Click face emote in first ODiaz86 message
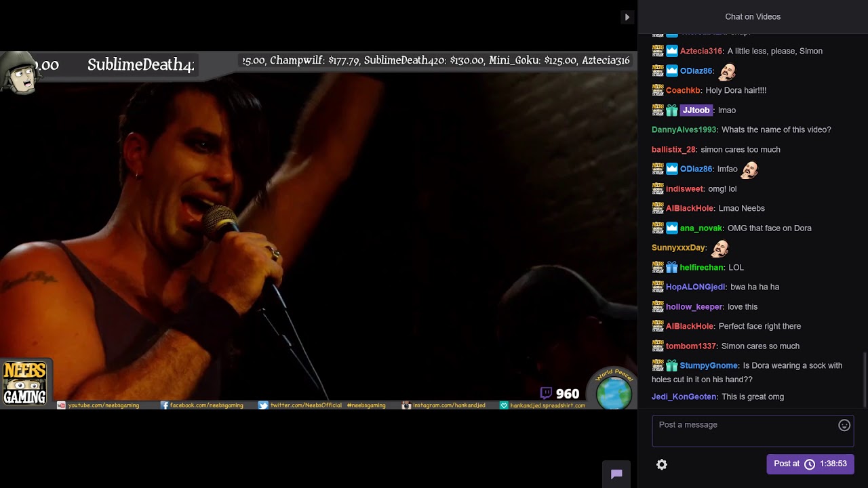Screen dimensions: 868x488 coord(728,70)
